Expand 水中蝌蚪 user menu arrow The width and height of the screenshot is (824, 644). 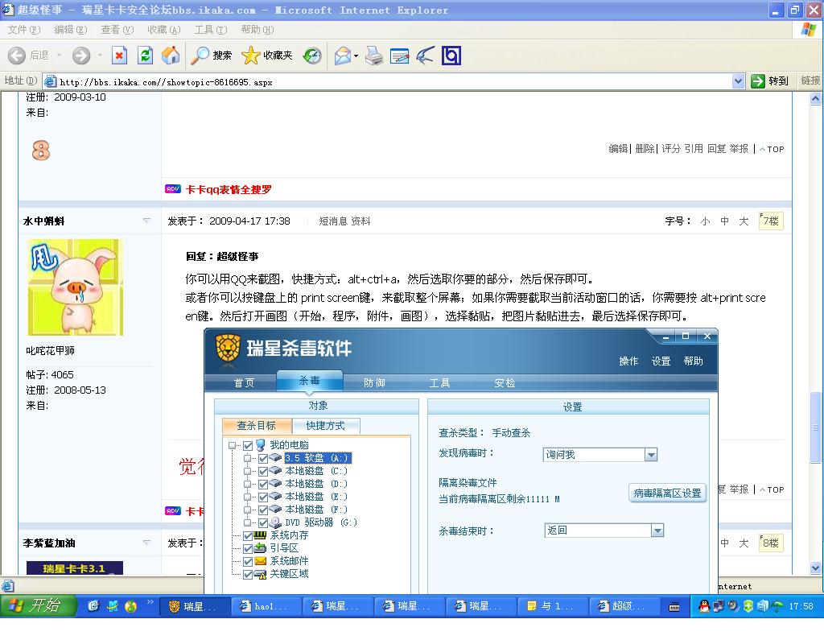(x=146, y=221)
